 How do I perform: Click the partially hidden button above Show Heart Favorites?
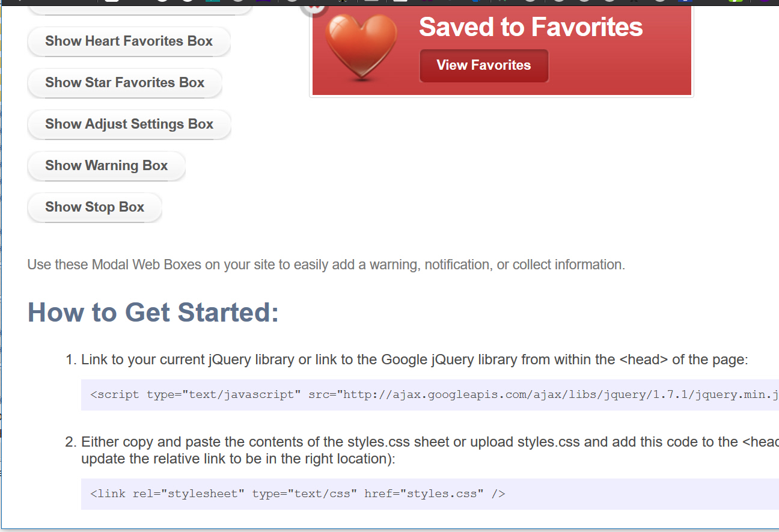click(x=139, y=9)
